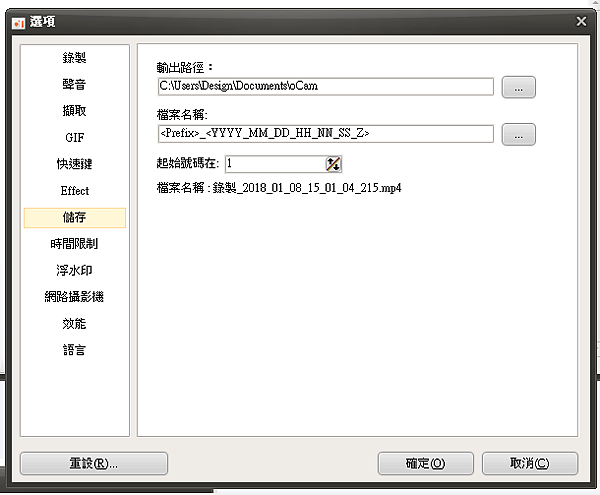Screen dimensions: 600x495
Task: Cancel with the 取消(C) button
Action: tap(530, 464)
